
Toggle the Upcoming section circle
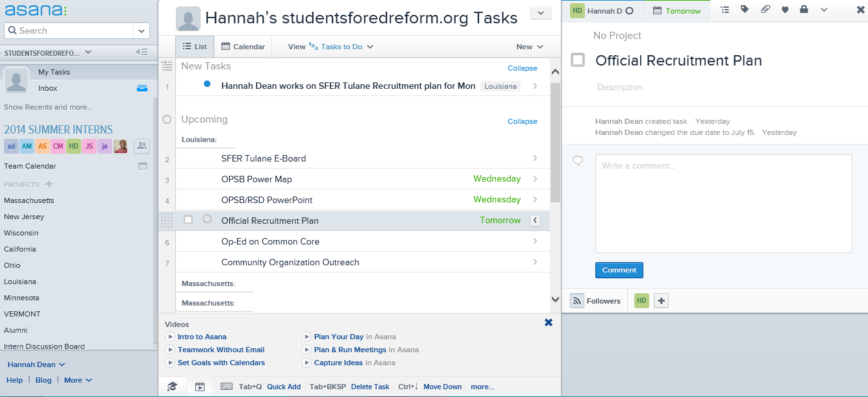pos(167,119)
